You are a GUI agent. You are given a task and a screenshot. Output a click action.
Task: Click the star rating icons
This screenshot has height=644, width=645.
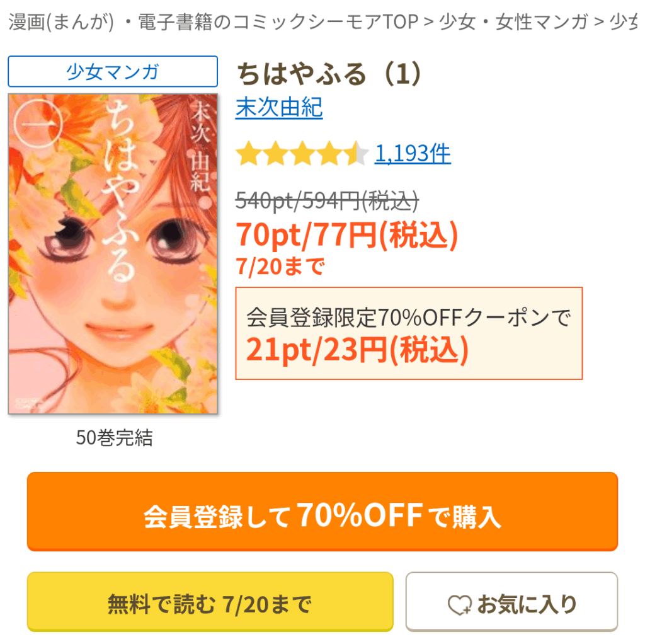click(302, 154)
